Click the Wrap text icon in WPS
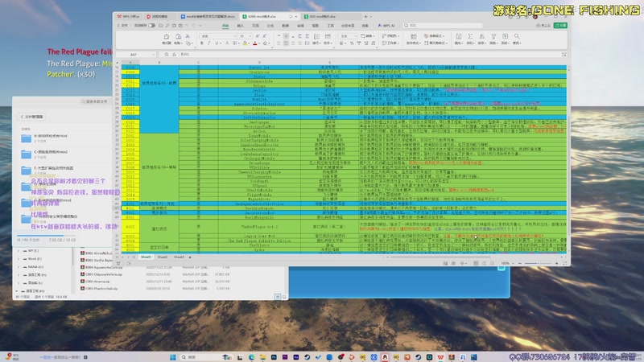 coord(316,36)
